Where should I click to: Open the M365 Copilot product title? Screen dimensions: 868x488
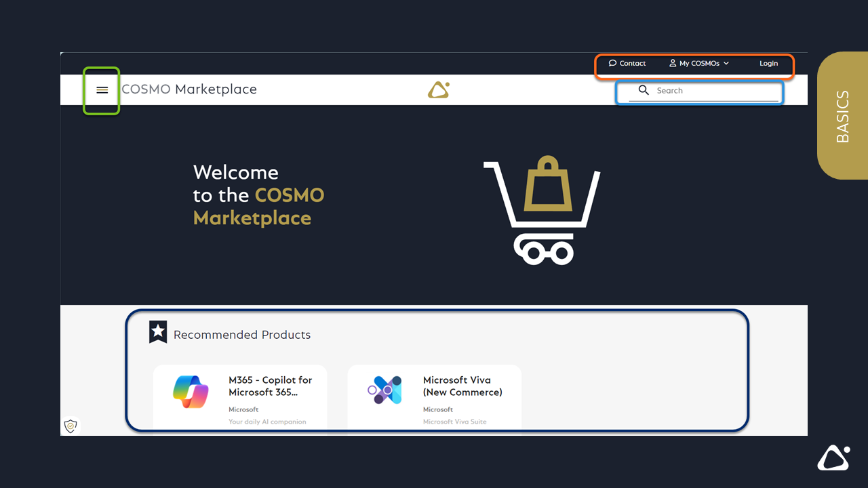coord(270,386)
